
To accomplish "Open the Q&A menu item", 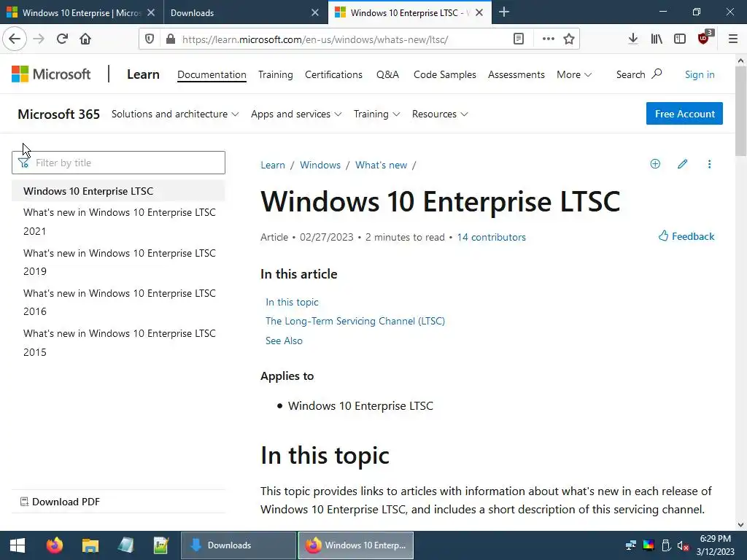I will (x=388, y=75).
